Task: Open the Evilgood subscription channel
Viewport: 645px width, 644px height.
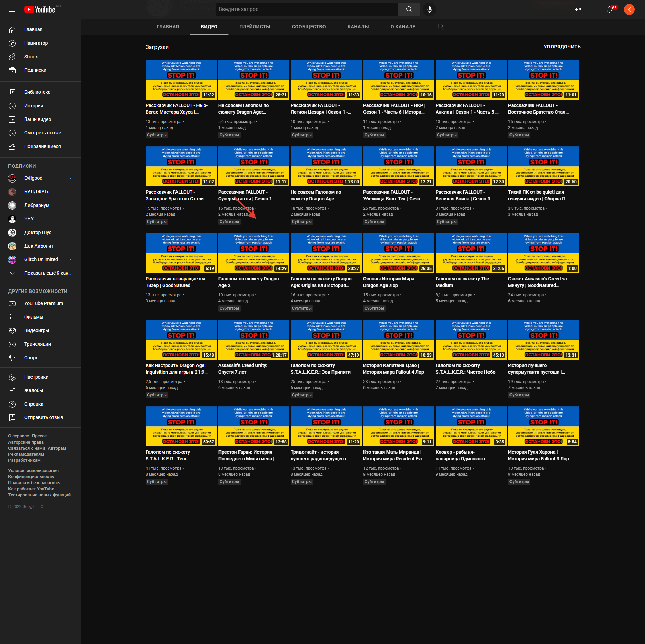Action: click(x=33, y=178)
